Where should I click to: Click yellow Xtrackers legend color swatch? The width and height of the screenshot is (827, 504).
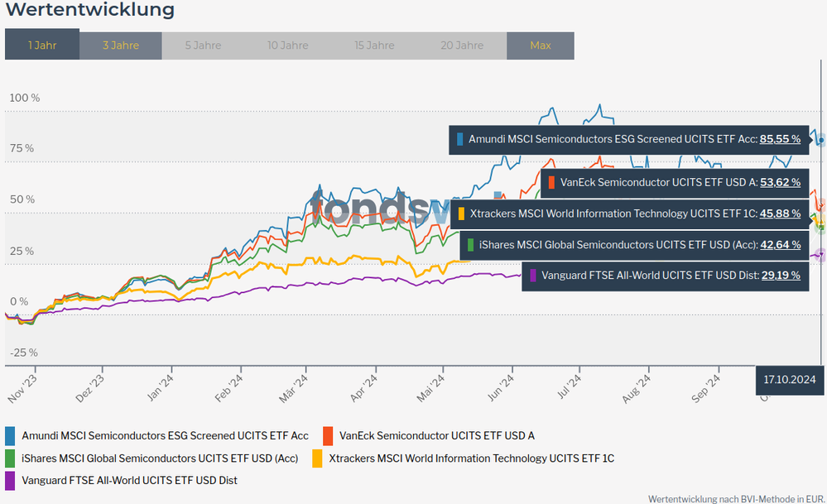[317, 458]
